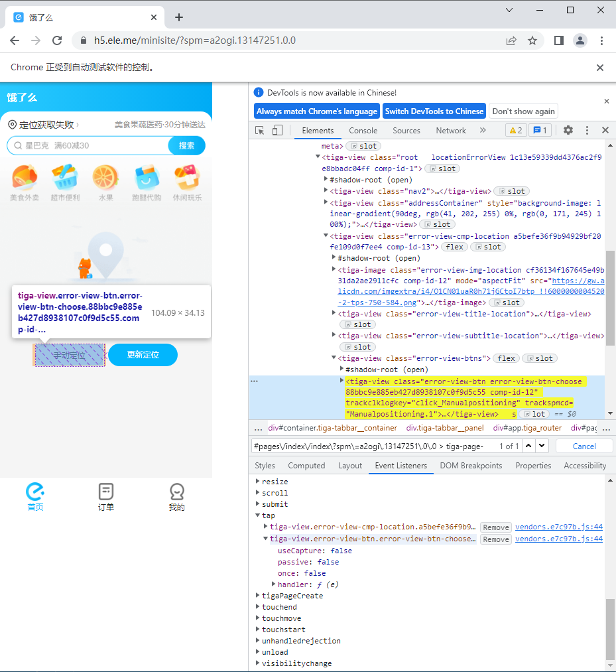Close the DevTools panel
The width and height of the screenshot is (616, 672).
[x=605, y=130]
